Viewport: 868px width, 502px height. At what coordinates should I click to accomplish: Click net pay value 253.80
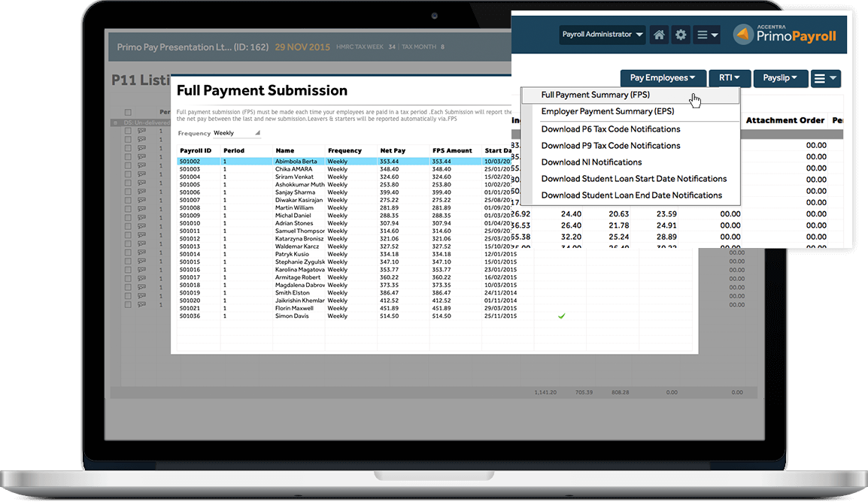point(389,185)
